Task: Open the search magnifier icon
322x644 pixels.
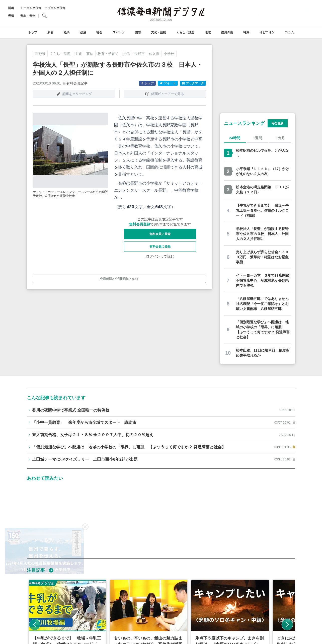Action: (x=44, y=16)
